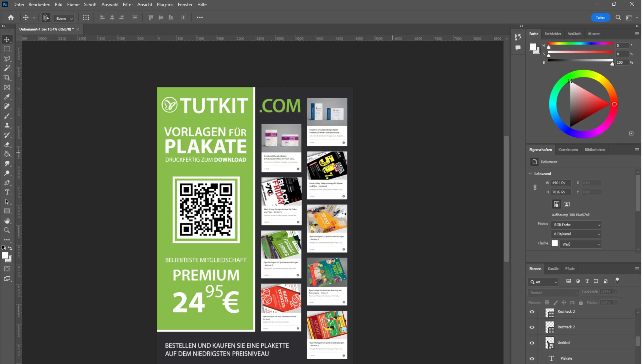Swap foreground and background colors
Image resolution: width=644 pixels, height=364 pixels.
click(x=10, y=248)
